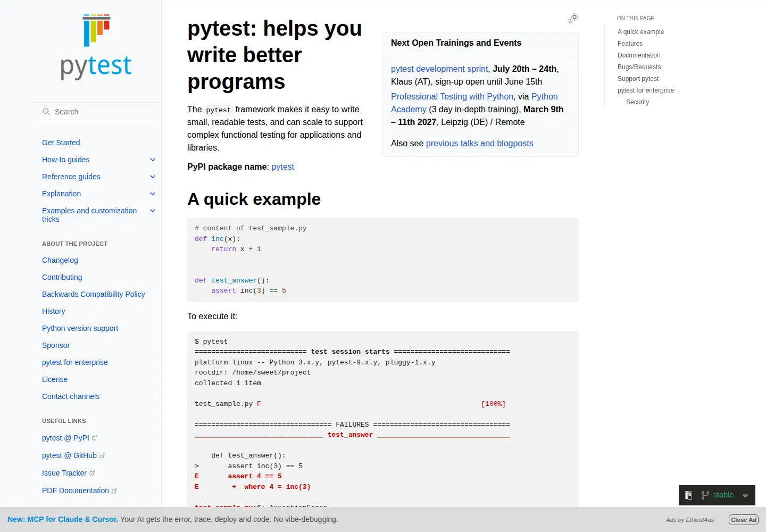Open Professional Testing with Python link
Image resolution: width=766 pixels, height=532 pixels.
452,96
